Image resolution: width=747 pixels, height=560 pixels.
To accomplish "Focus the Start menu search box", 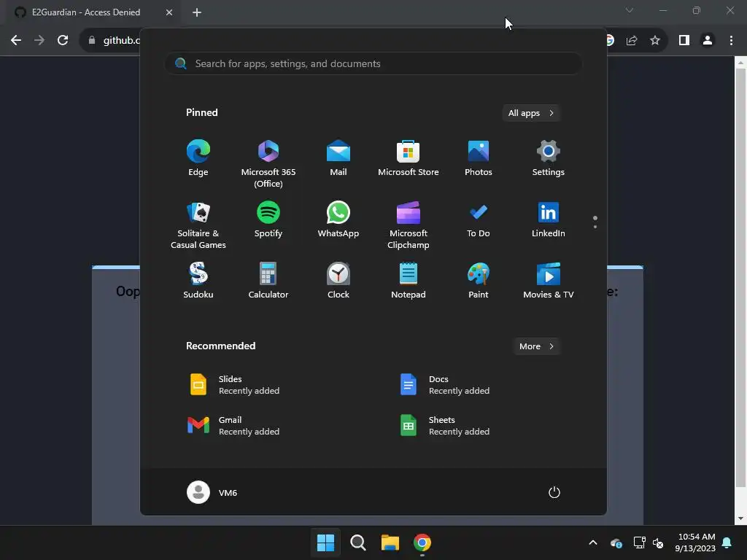I will (x=373, y=64).
